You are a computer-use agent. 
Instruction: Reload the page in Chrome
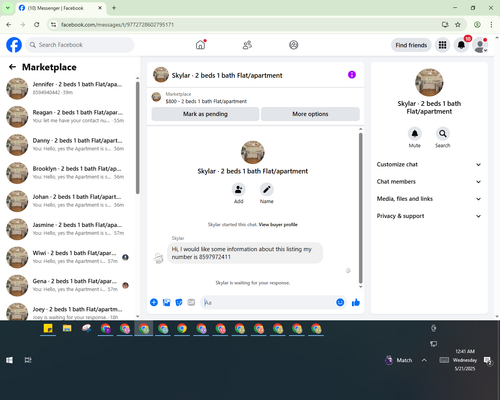coord(37,25)
